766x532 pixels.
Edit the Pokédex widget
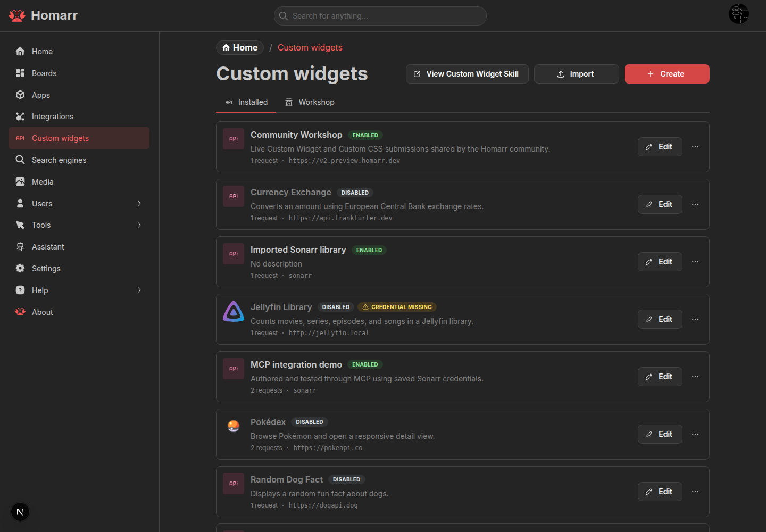click(x=660, y=434)
